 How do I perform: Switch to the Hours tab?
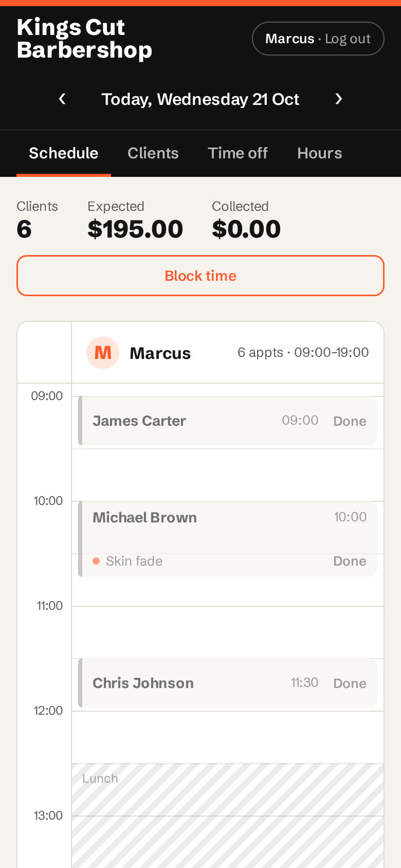320,153
